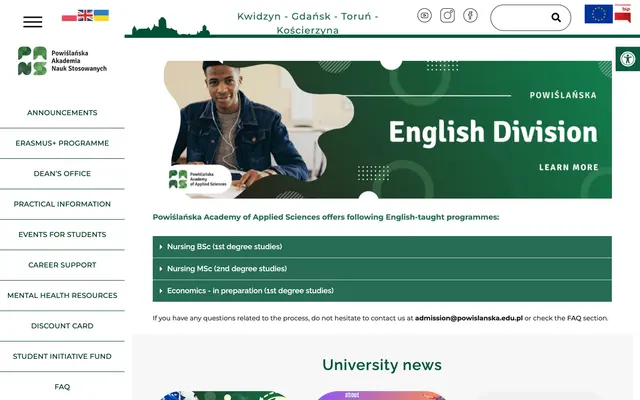
Task: Open FAQ in the sidebar
Action: pyautogui.click(x=62, y=387)
